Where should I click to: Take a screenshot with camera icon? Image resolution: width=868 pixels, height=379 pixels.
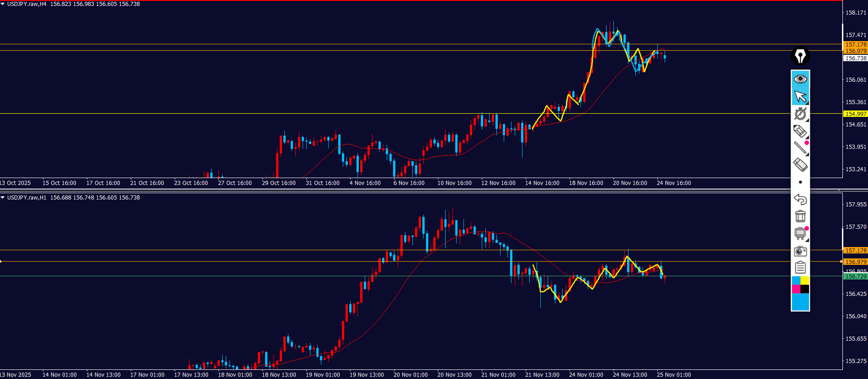click(800, 251)
